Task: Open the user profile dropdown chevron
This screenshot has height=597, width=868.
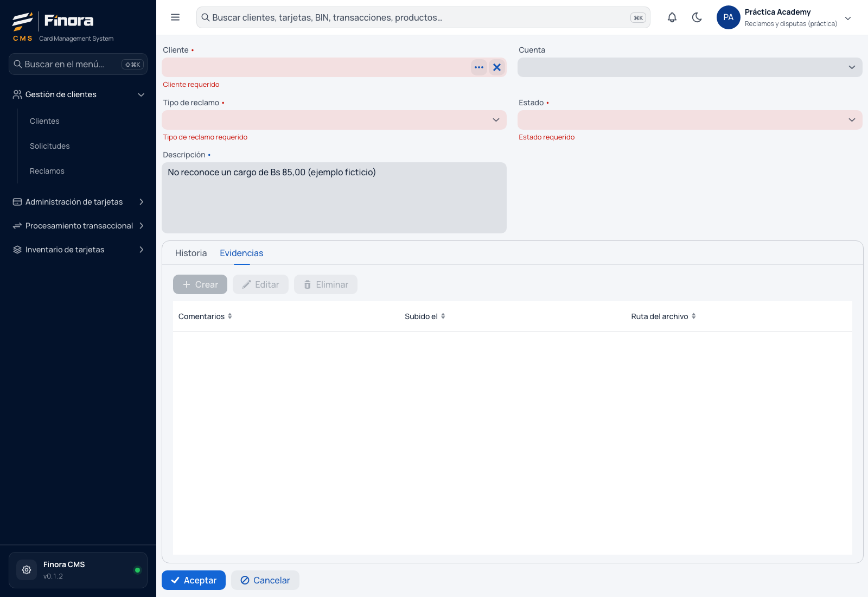Action: (x=848, y=18)
